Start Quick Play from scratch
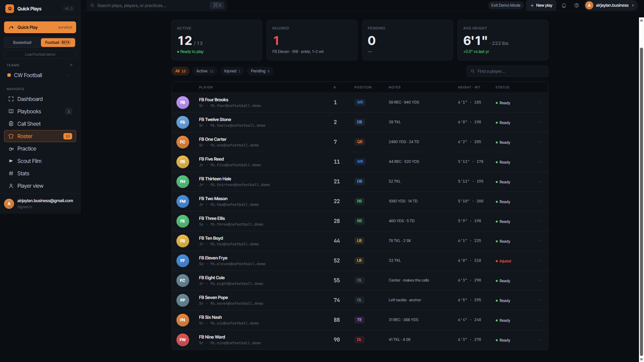This screenshot has height=362, width=644. coord(40,27)
